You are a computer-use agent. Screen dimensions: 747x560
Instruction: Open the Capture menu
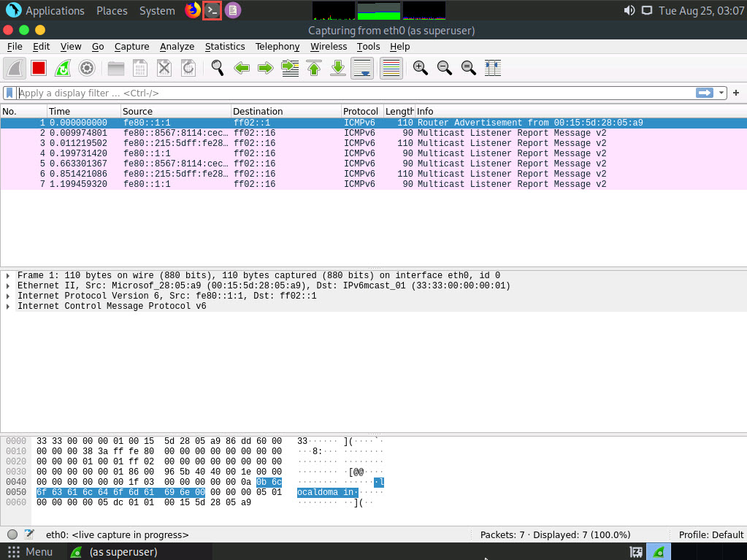coord(131,46)
